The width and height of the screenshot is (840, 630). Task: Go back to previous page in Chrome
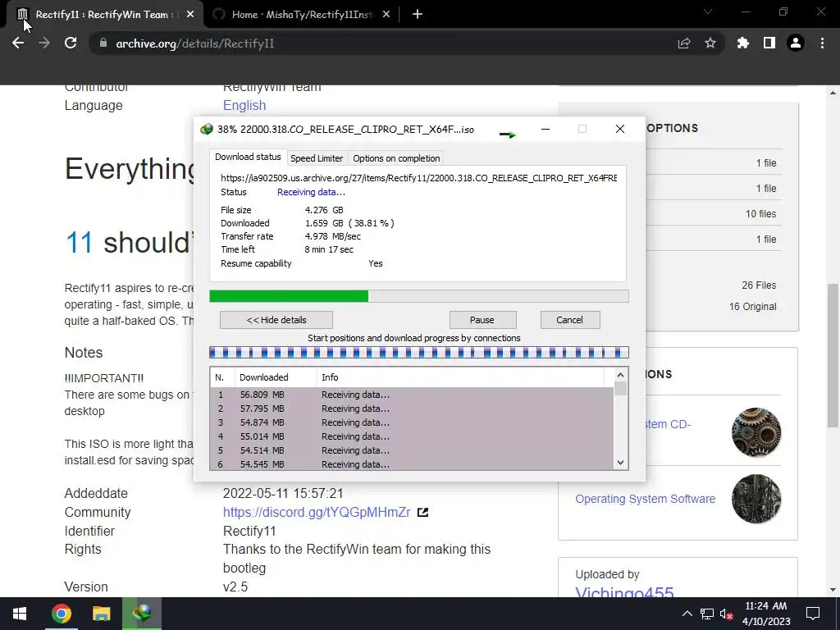(x=18, y=43)
